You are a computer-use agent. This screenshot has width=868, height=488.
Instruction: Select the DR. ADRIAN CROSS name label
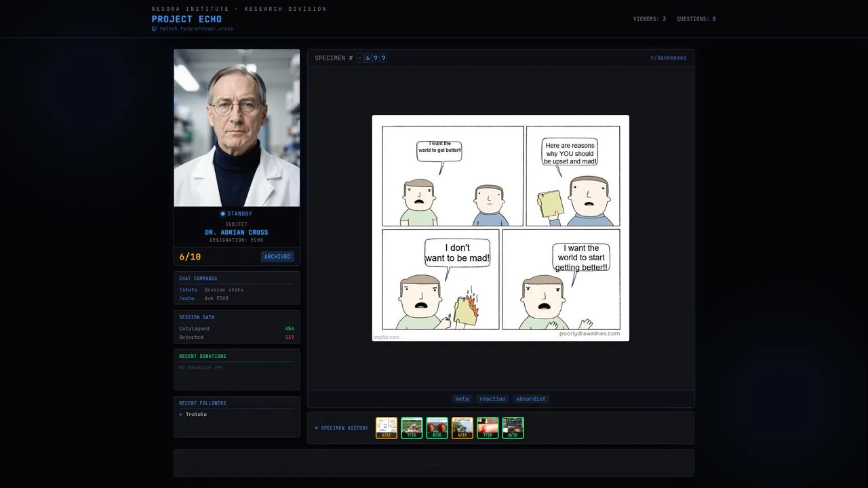click(x=237, y=232)
